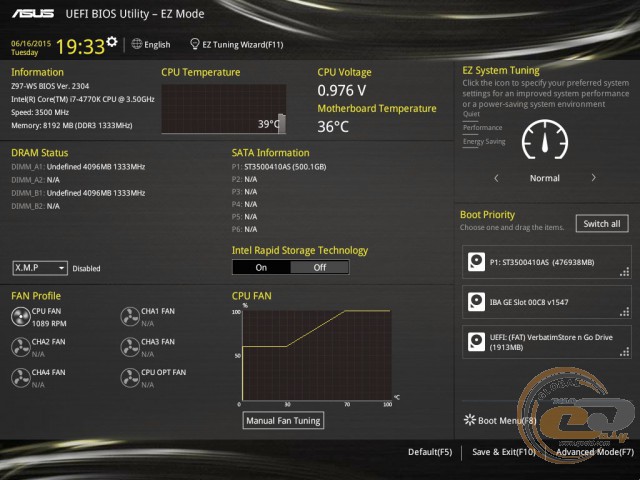Click the disk icon of IBA GE Slot entry
The image size is (640, 480).
(x=476, y=302)
